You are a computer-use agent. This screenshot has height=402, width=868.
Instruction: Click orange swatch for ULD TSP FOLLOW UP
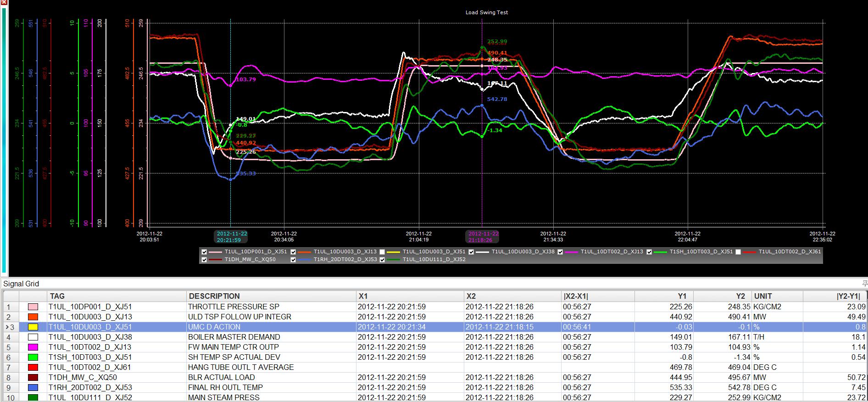coord(33,317)
